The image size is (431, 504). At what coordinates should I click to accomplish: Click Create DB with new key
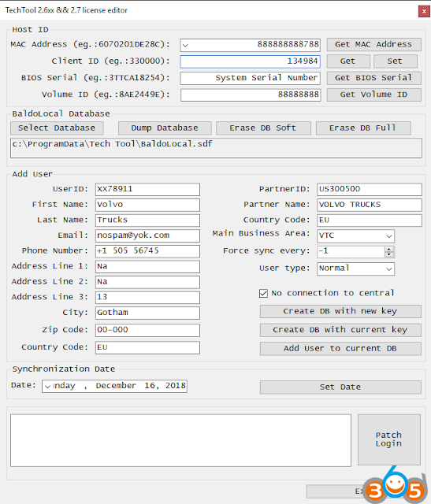coord(340,311)
